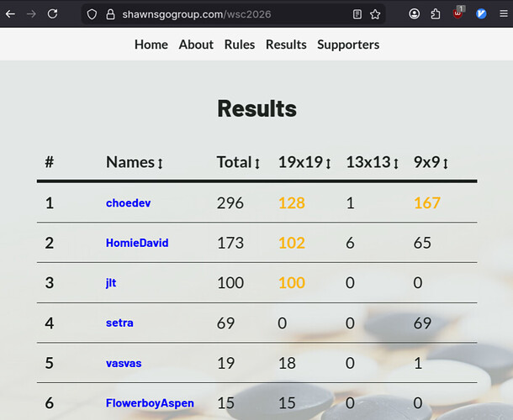Click the # column header
The height and width of the screenshot is (420, 513).
(49, 162)
